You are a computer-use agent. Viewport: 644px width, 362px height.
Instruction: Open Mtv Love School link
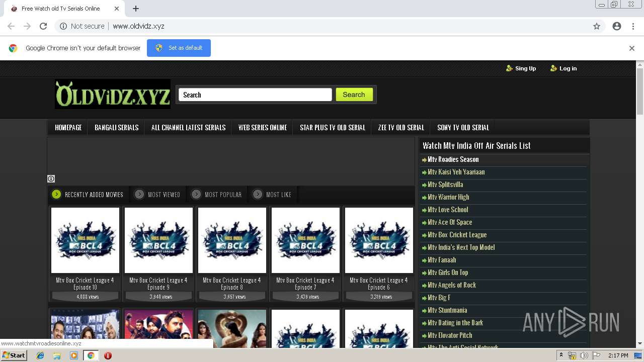point(448,210)
